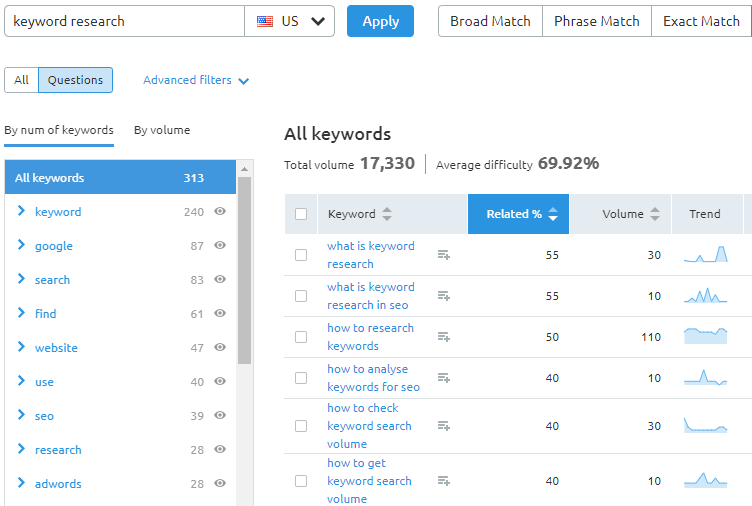Screen dimensions: 752x506
Task: Switch to the 'By volume' tab
Action: pos(162,130)
